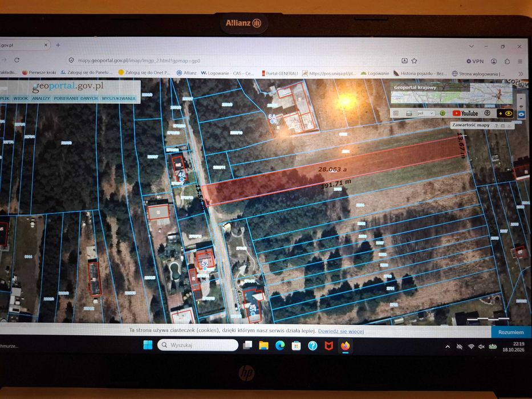The height and width of the screenshot is (399, 532).
Task: Open help for Zawartość mapy panel
Action: pyautogui.click(x=497, y=125)
